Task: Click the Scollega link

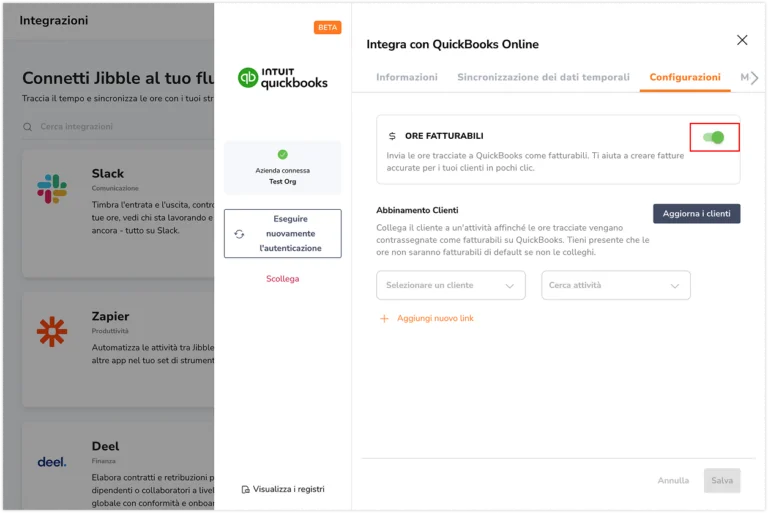Action: 283,279
